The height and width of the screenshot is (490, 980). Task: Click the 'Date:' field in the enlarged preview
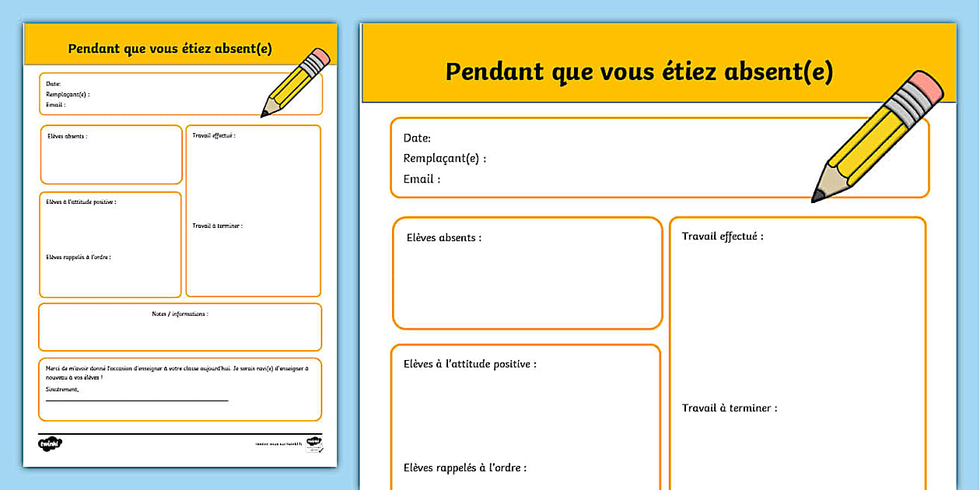pos(417,138)
